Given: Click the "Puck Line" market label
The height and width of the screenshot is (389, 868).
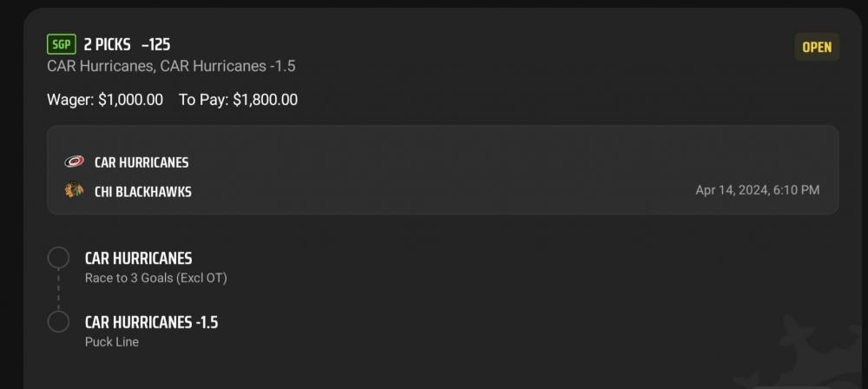Looking at the screenshot, I should point(111,342).
